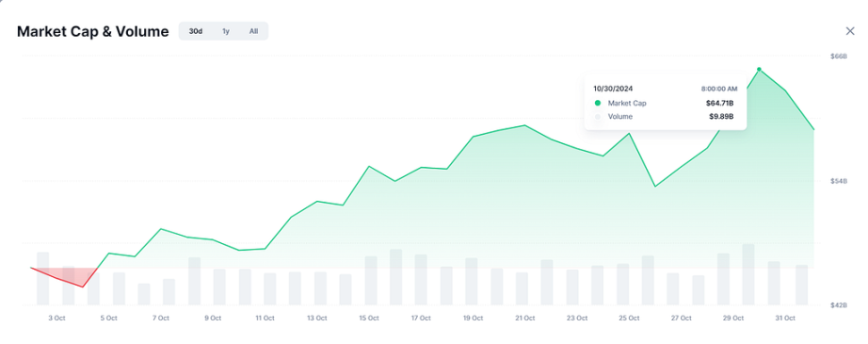Click the $42B y-axis label
Image resolution: width=868 pixels, height=344 pixels.
[x=839, y=305]
